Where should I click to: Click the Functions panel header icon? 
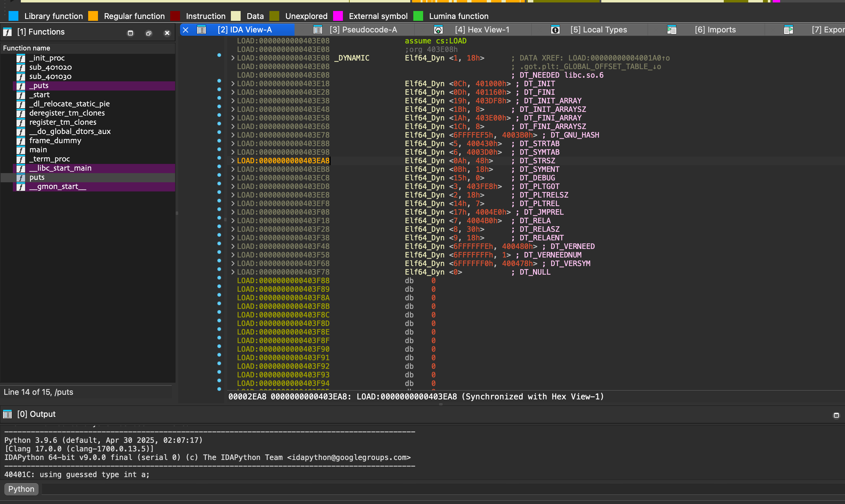click(x=7, y=32)
